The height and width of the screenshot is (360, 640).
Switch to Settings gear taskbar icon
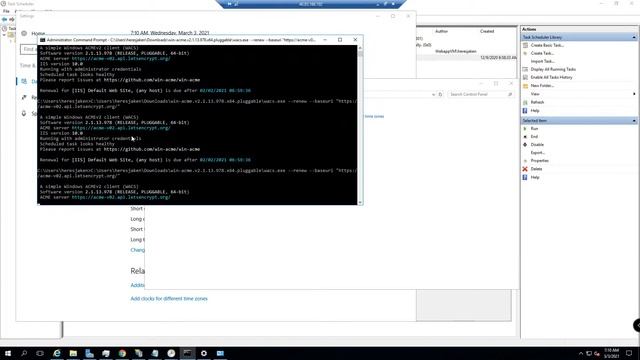[204, 353]
